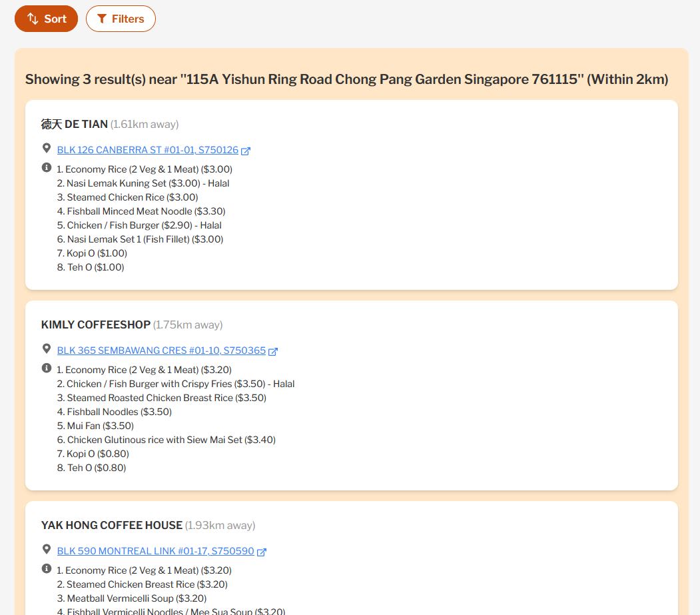Click location pin icon for YAK HONG COFFEE HOUSE
This screenshot has width=700, height=615.
(47, 549)
